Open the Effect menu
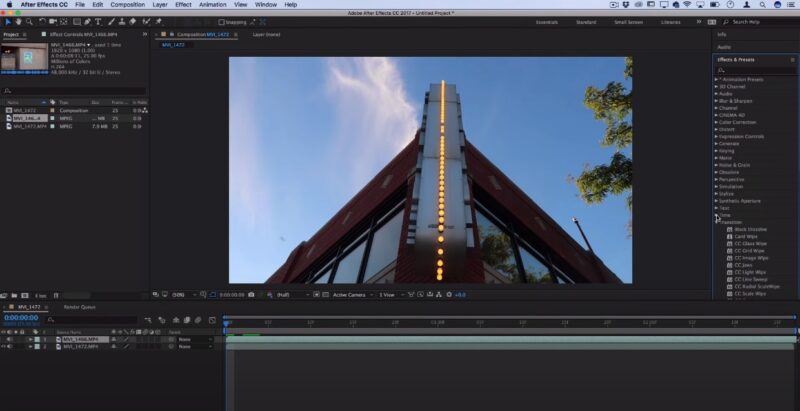This screenshot has width=800, height=411. coord(183,5)
